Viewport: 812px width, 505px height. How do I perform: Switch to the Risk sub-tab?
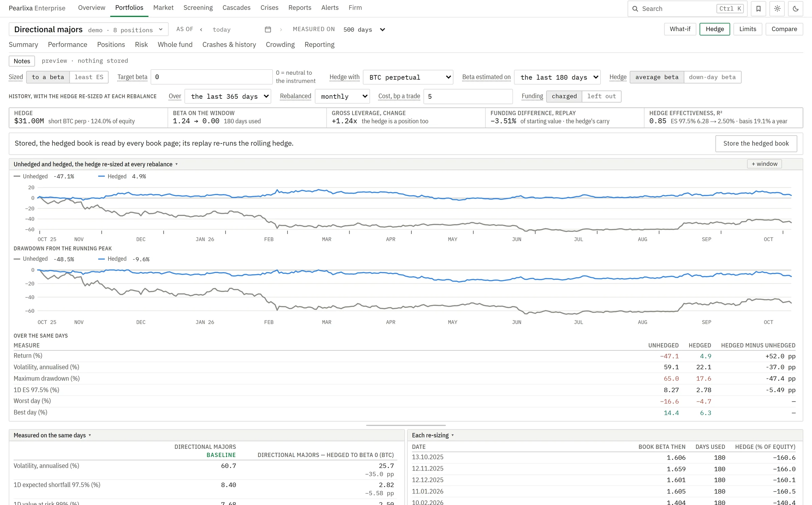141,45
